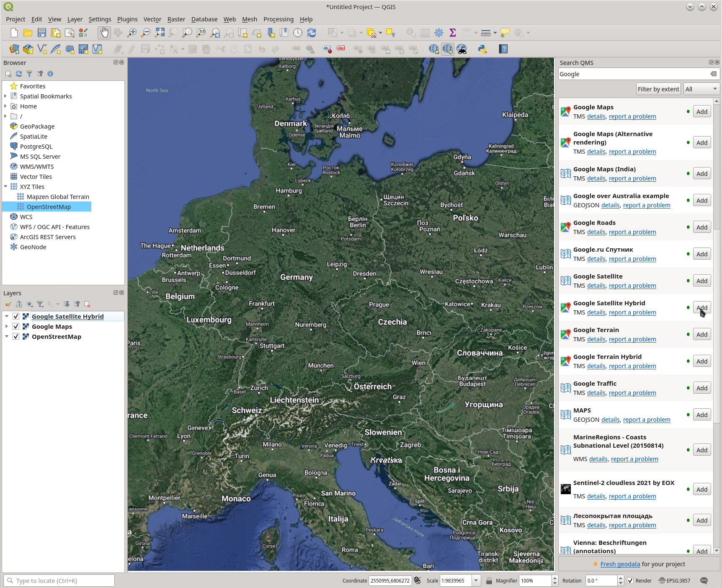
Task: Click the Type to locate search field
Action: click(x=59, y=580)
